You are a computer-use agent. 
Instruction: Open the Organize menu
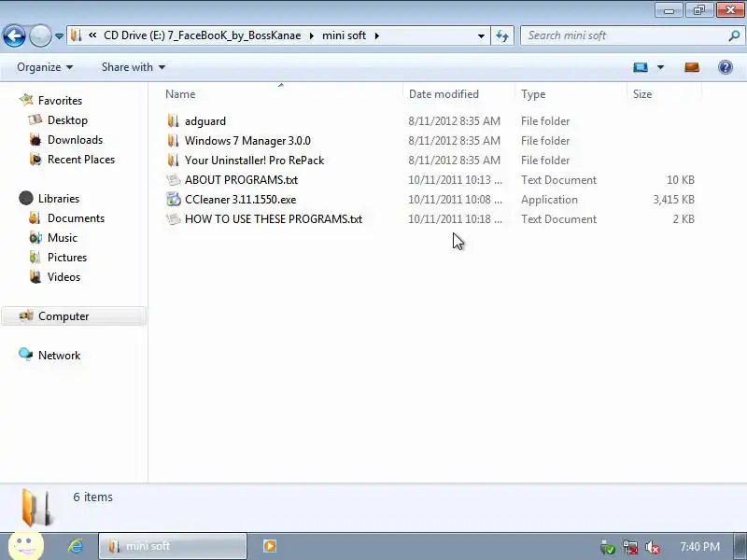pyautogui.click(x=45, y=67)
